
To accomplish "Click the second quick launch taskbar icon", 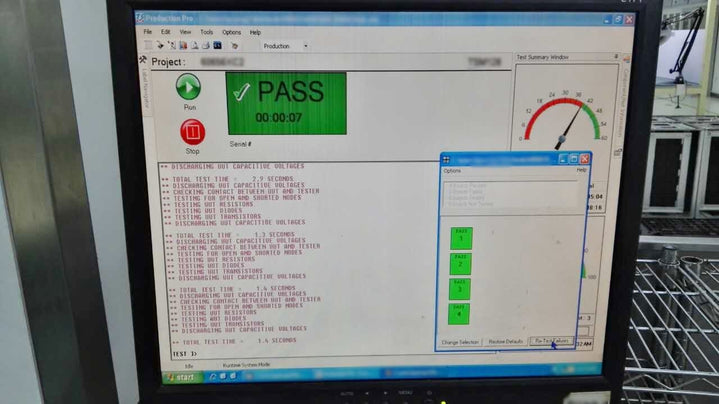I will click(x=223, y=376).
